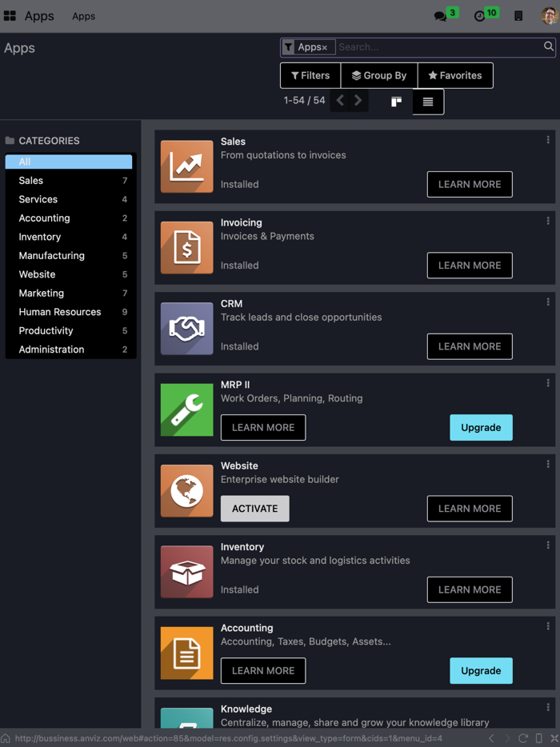
Task: Click the browser back arrow at bottom
Action: (491, 738)
